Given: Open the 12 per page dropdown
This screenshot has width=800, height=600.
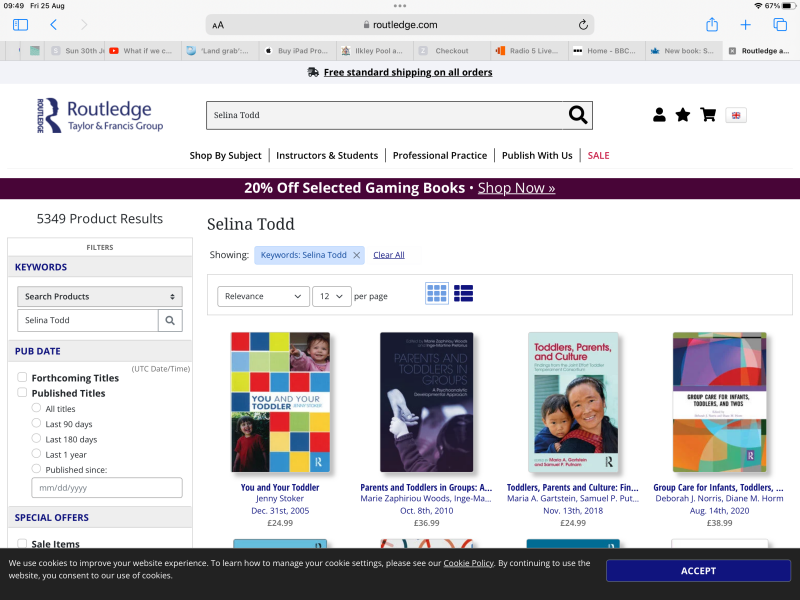Looking at the screenshot, I should [331, 296].
